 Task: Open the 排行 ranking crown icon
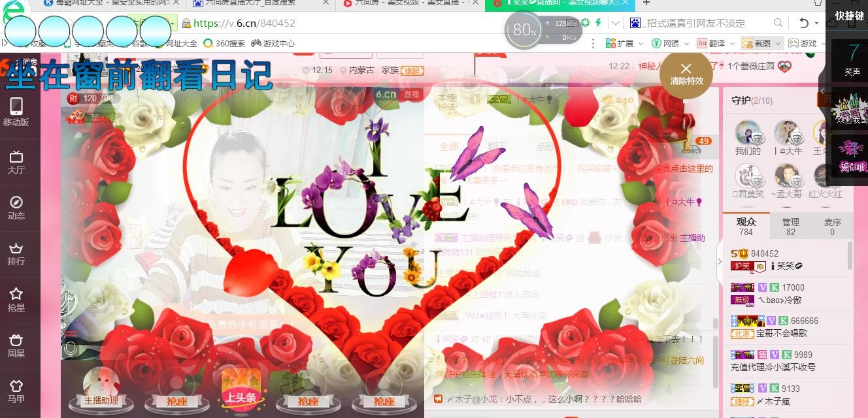16,254
